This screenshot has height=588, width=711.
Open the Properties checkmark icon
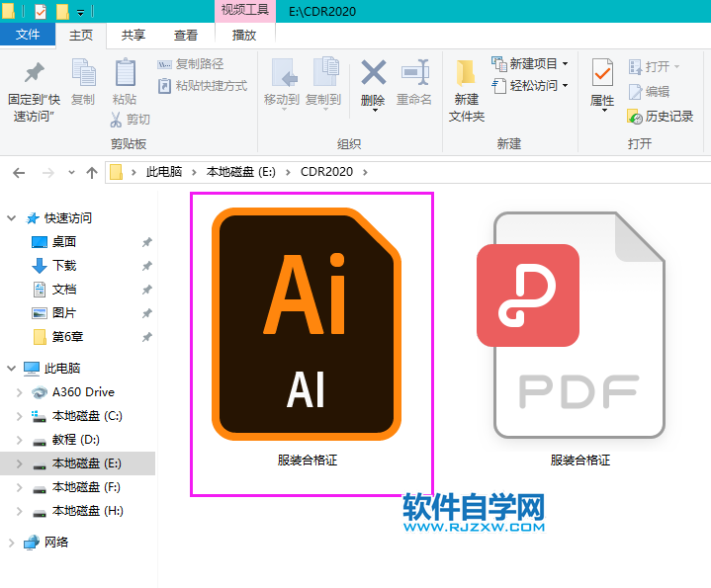(602, 72)
